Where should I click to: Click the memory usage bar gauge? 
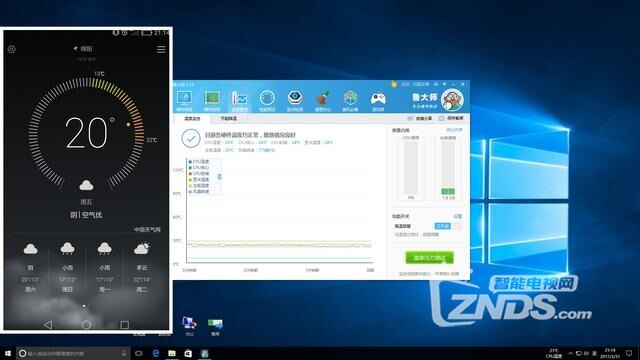click(x=448, y=168)
